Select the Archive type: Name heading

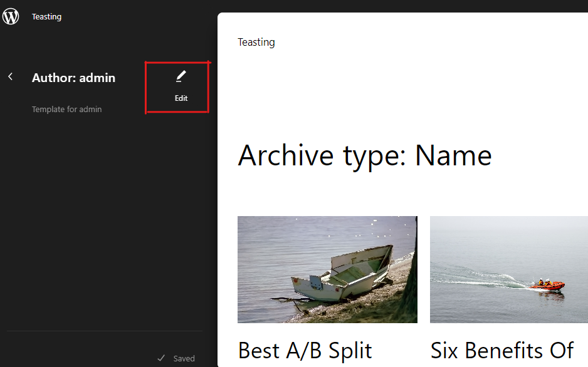point(364,156)
